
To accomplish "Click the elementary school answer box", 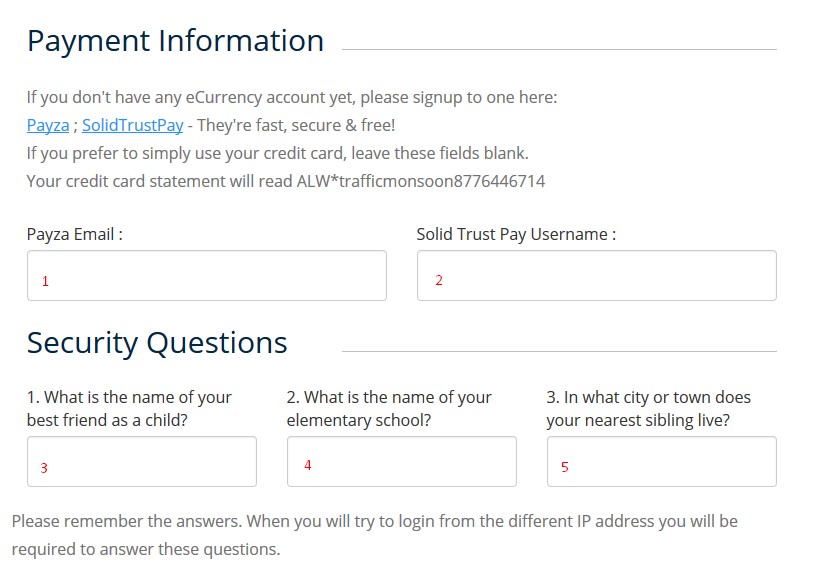I will [401, 462].
